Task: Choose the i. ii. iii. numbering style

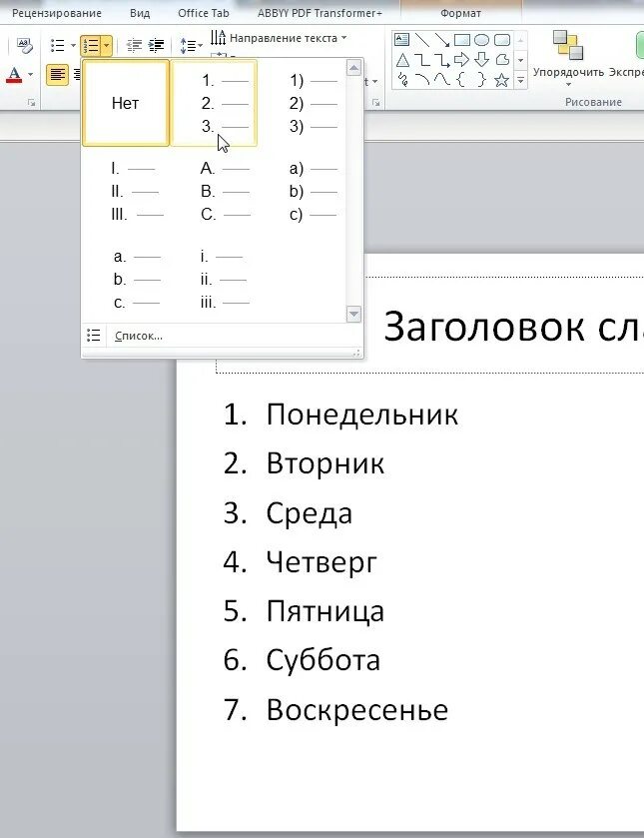Action: 214,280
